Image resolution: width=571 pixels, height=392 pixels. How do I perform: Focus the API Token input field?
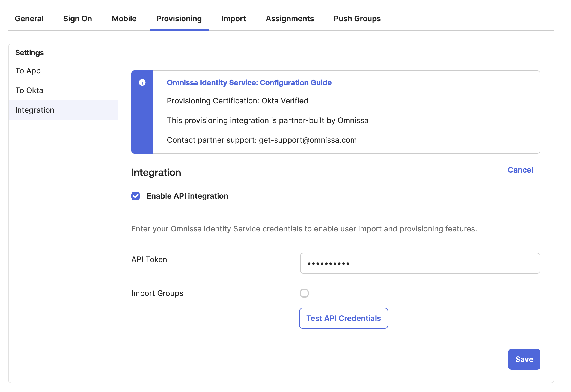[x=420, y=263]
